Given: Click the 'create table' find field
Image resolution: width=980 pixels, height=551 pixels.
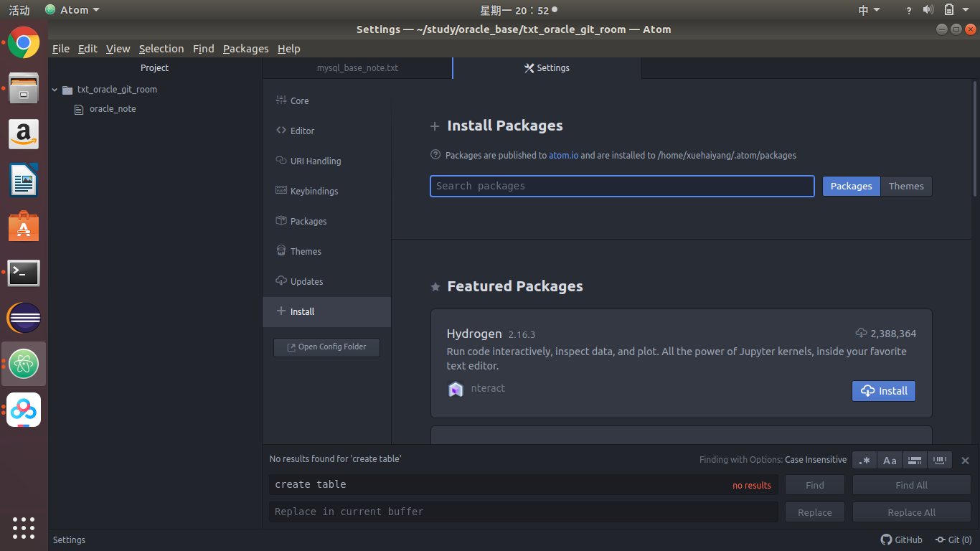Looking at the screenshot, I should (x=524, y=485).
